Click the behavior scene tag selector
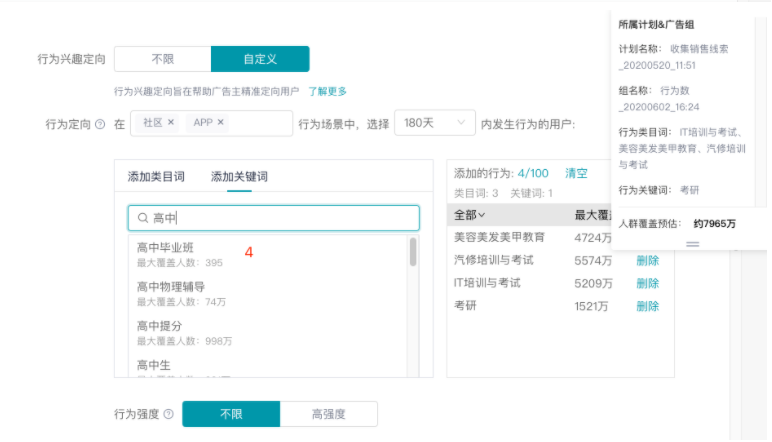Image resolution: width=772 pixels, height=442 pixels. click(x=211, y=123)
